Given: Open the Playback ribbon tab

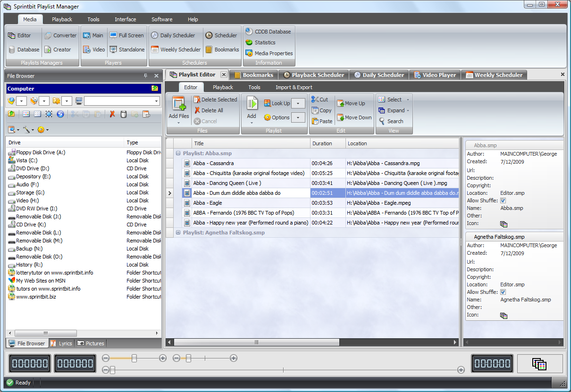Looking at the screenshot, I should coord(62,19).
